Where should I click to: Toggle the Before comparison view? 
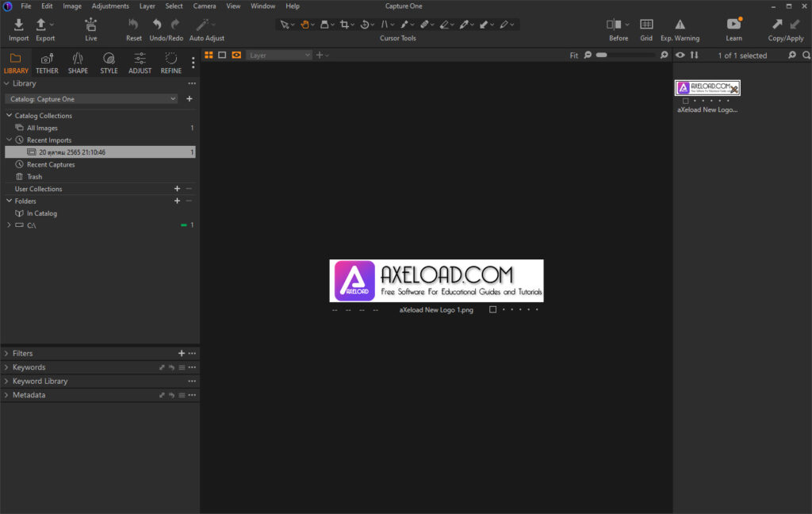(x=614, y=25)
